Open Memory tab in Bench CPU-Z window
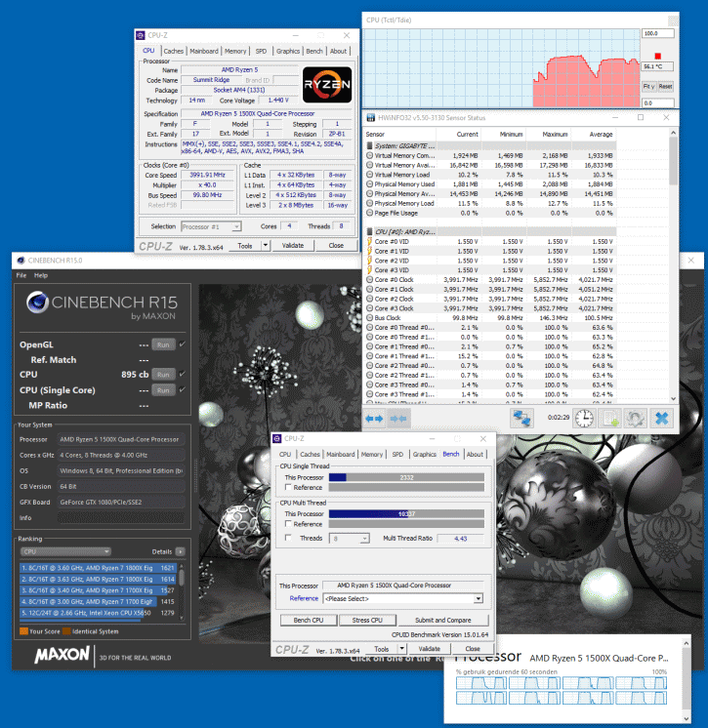This screenshot has width=708, height=728. tap(372, 454)
